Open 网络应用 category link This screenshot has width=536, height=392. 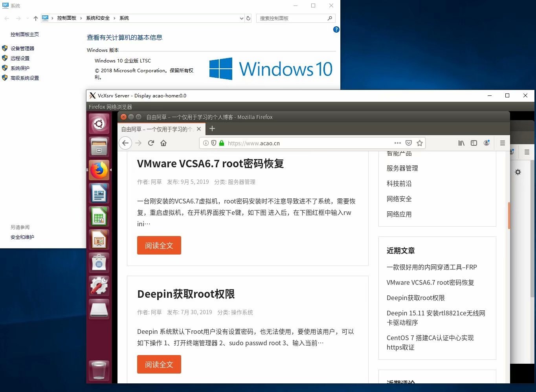tap(399, 214)
